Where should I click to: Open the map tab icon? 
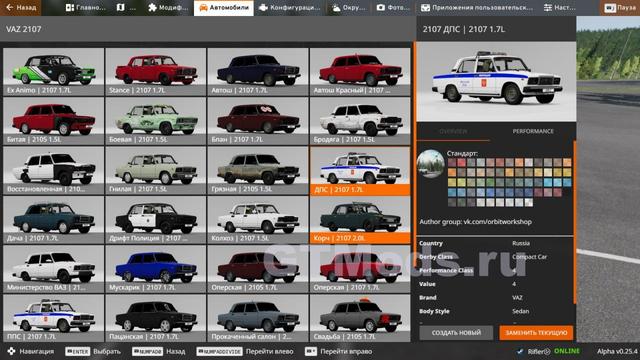tap(120, 8)
